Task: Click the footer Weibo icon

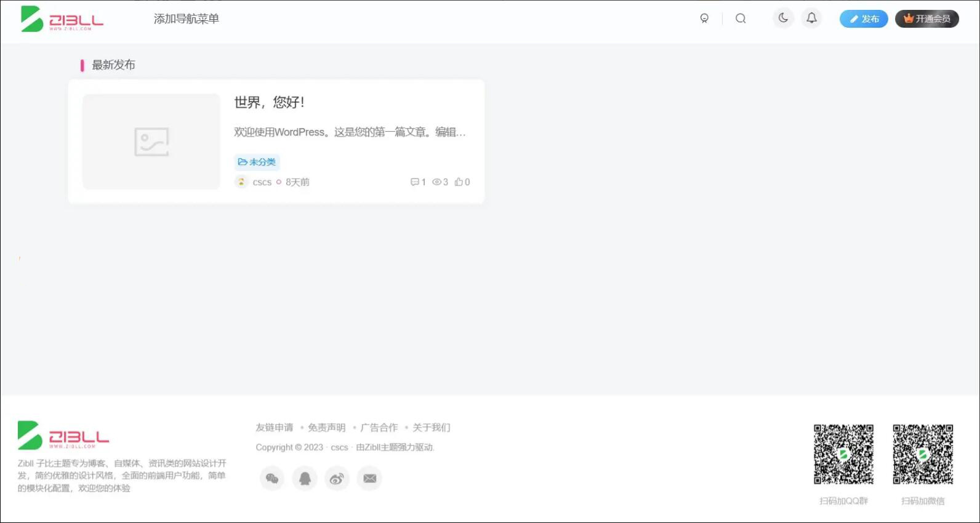Action: pos(337,479)
